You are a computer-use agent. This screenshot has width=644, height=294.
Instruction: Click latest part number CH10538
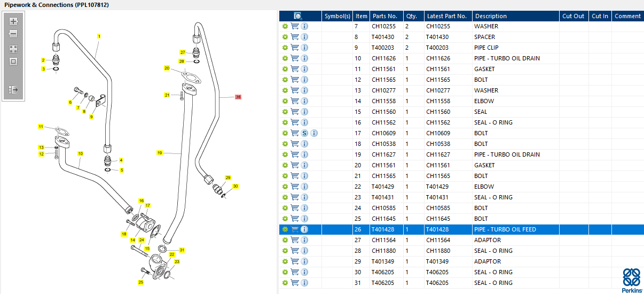point(438,144)
